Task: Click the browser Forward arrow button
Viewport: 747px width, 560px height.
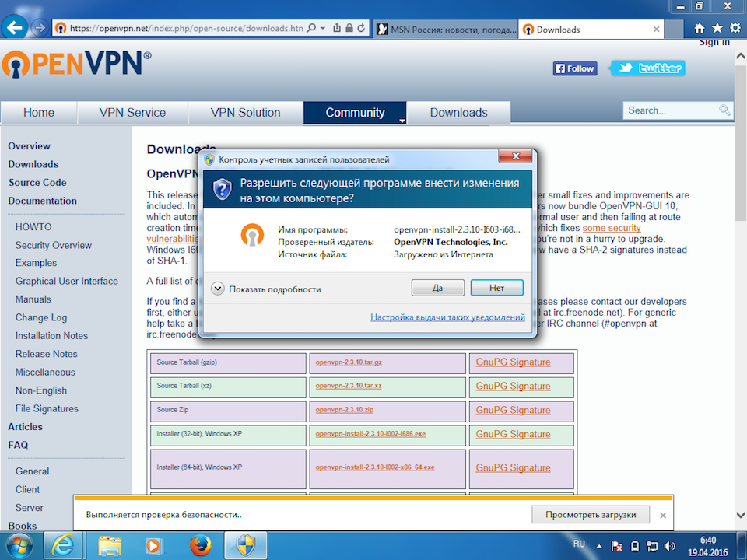Action: tap(40, 28)
